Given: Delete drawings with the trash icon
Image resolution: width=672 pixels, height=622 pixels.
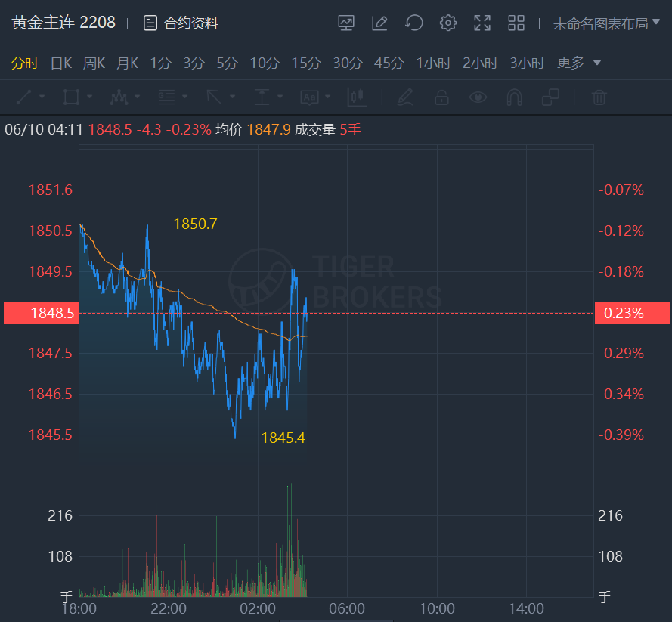Looking at the screenshot, I should 599,97.
